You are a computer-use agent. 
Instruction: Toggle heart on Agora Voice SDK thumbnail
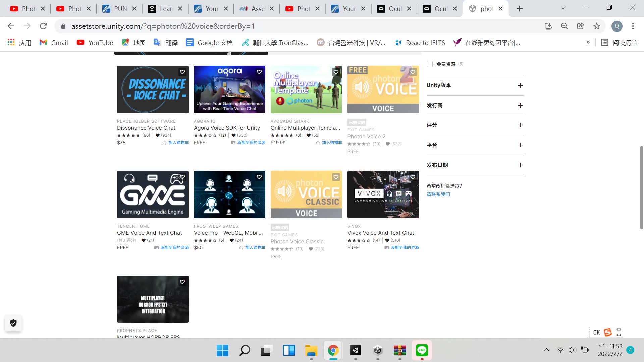259,72
